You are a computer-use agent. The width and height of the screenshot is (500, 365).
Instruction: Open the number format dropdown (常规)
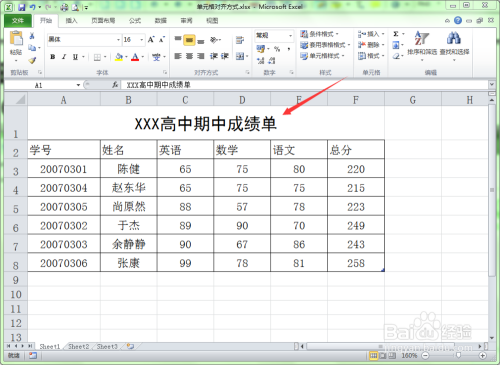click(x=290, y=35)
